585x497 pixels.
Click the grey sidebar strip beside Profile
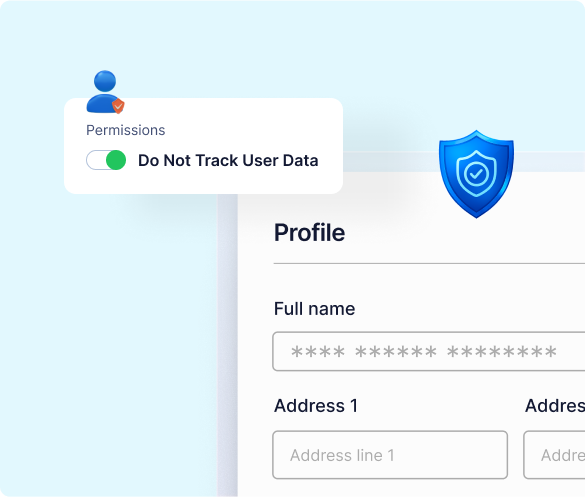click(228, 345)
